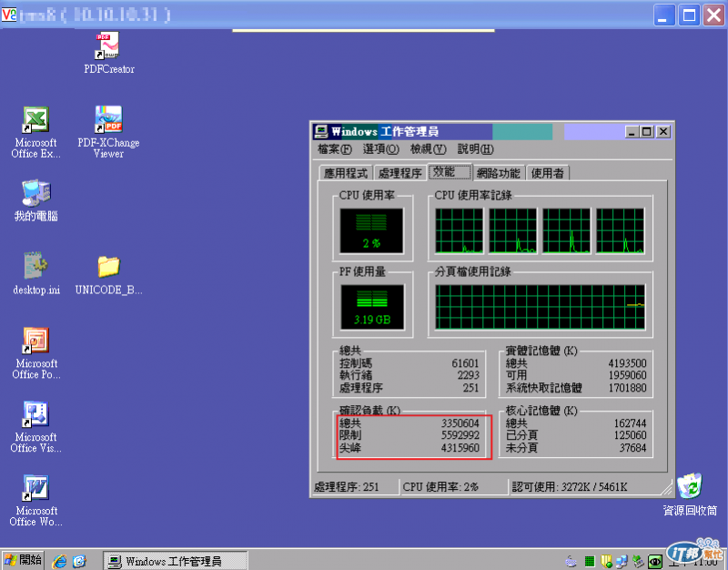Click the second quick launch browser icon
The image size is (728, 570).
point(79,561)
